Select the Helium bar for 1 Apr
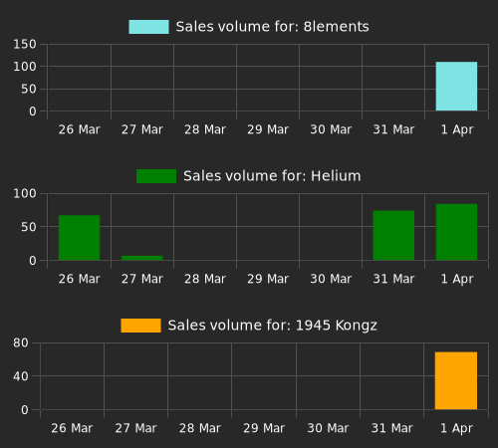The height and width of the screenshot is (448, 498). click(456, 232)
